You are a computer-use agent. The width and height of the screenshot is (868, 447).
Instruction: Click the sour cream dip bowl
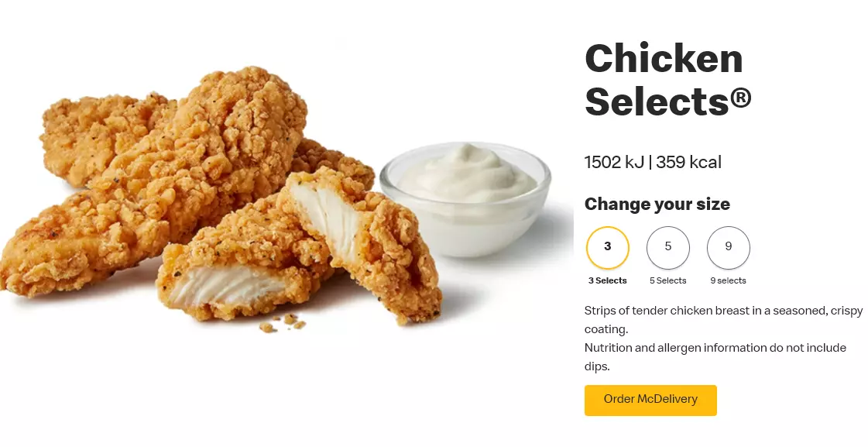click(x=465, y=199)
